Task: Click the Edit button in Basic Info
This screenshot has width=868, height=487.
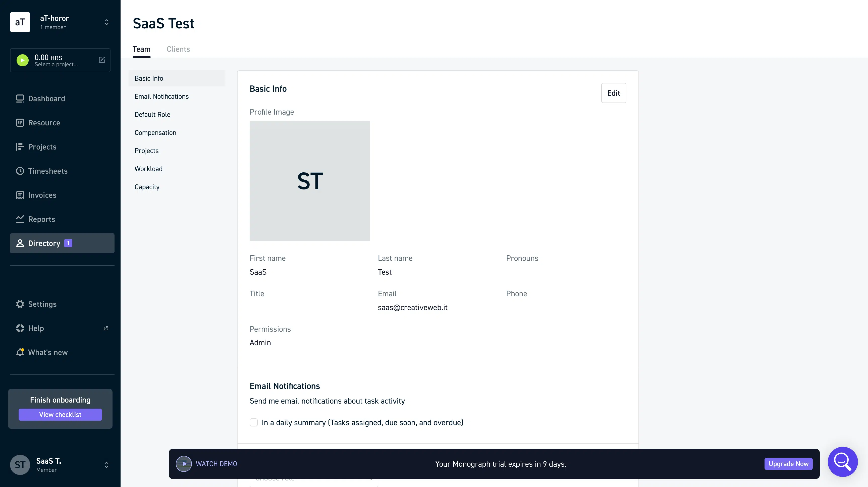Action: [614, 93]
